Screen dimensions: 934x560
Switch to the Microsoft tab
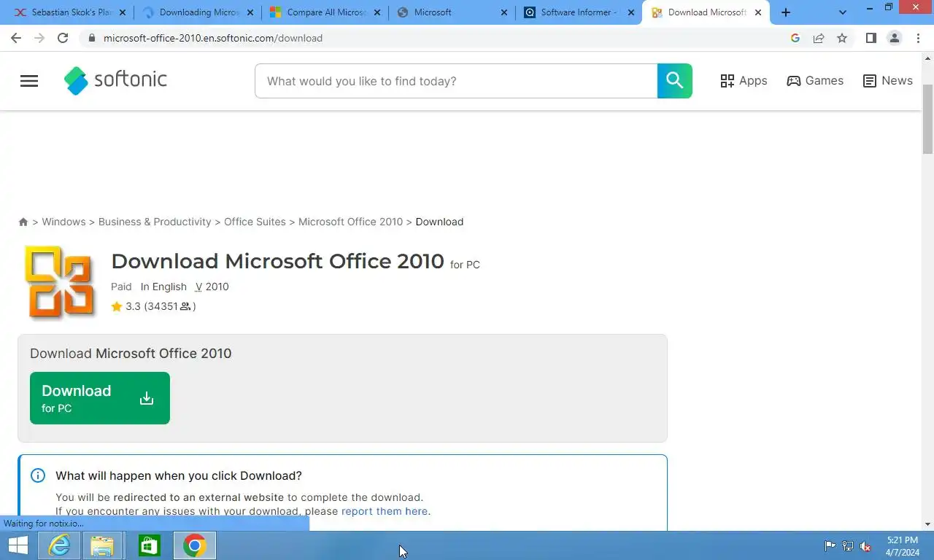tap(452, 12)
